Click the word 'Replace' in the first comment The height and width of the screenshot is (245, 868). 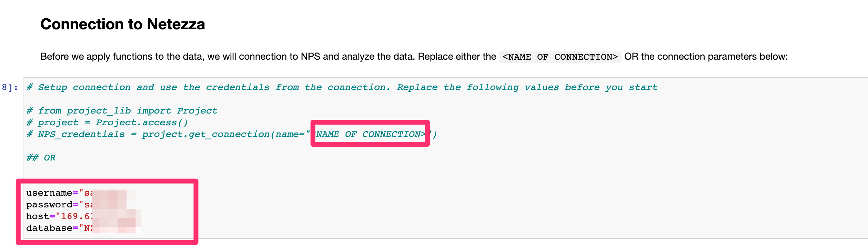tap(417, 87)
